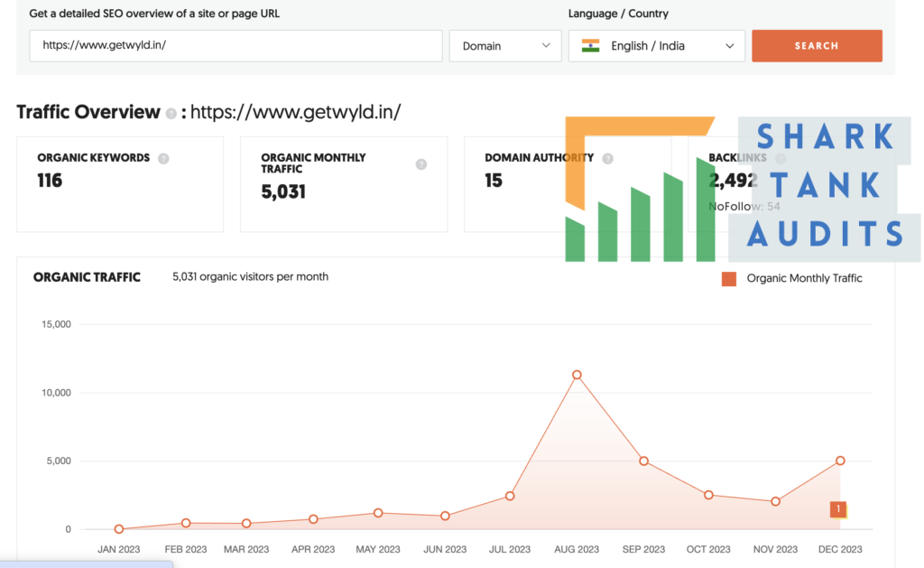The image size is (924, 568).
Task: Click the Organic Keywords help icon
Action: point(163,158)
